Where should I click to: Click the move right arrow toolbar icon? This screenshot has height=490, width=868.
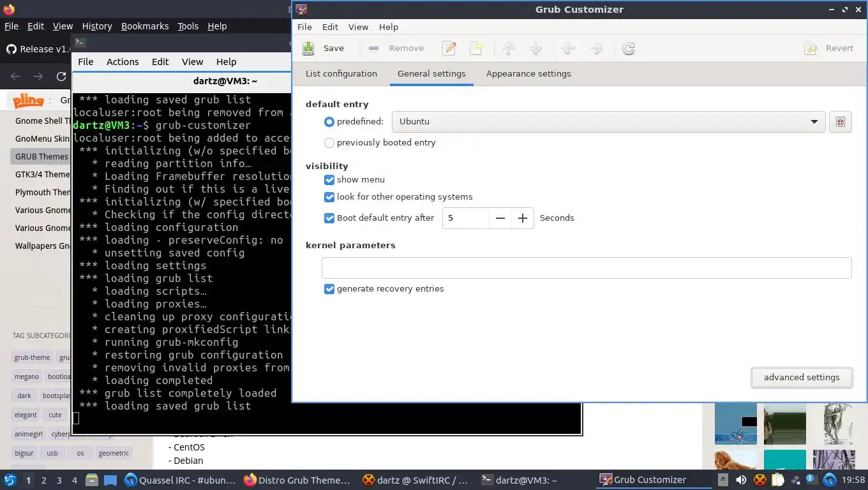pos(595,48)
